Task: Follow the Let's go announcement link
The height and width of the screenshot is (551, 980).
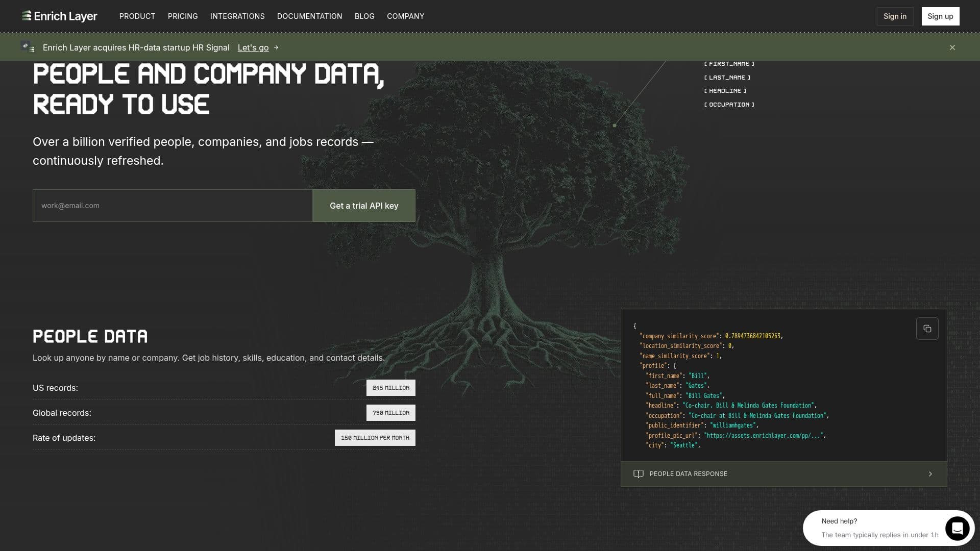Action: 253,47
